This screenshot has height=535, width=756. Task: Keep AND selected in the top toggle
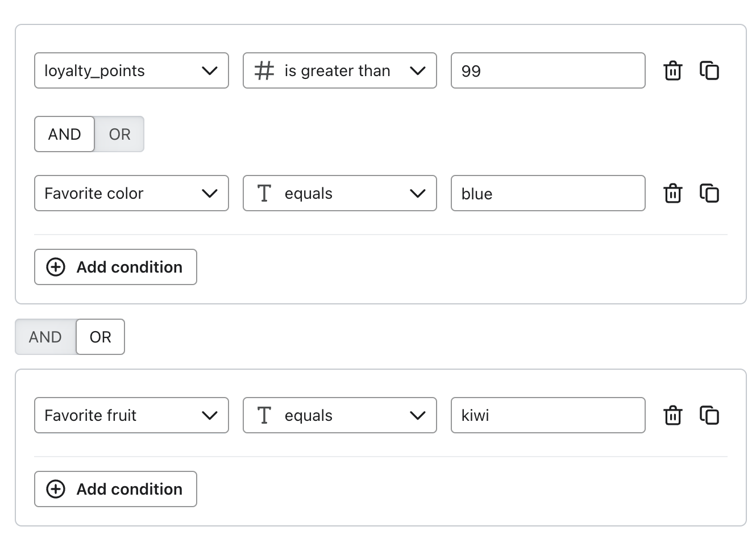pos(64,134)
